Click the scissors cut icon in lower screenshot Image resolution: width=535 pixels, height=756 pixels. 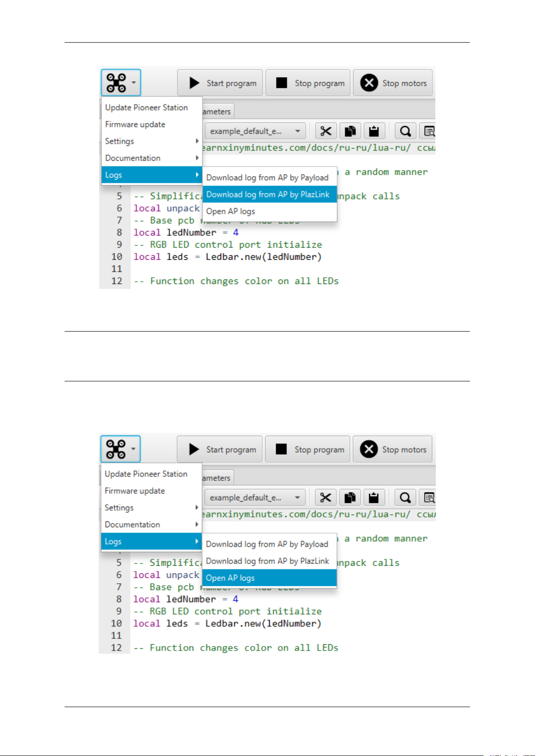click(x=325, y=498)
